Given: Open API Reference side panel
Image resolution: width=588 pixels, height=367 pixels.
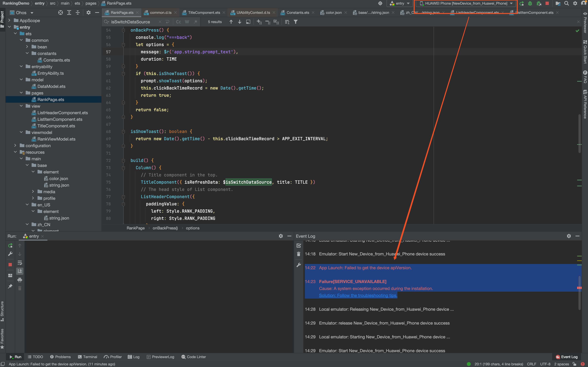Looking at the screenshot, I should [x=585, y=104].
